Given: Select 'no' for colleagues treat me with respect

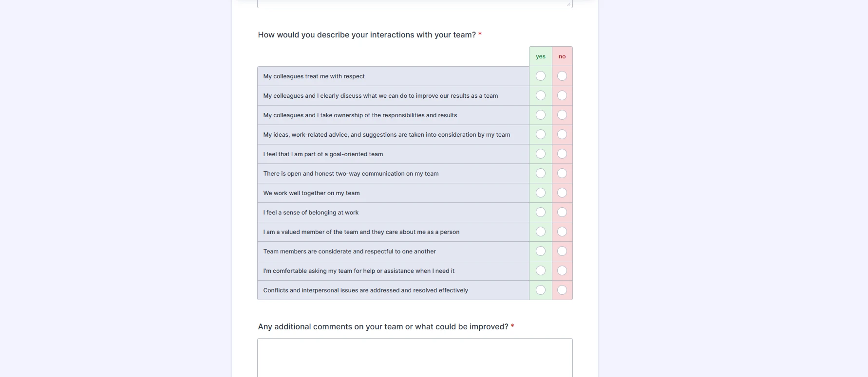Looking at the screenshot, I should tap(562, 76).
